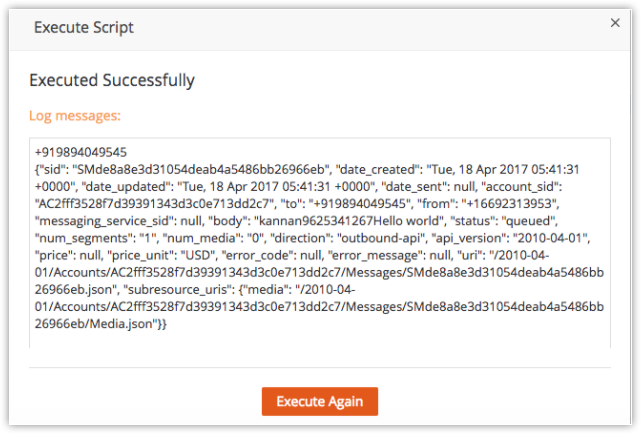Image resolution: width=641 pixels, height=434 pixels.
Task: Click the "account_sid" key in the log
Action: [x=520, y=187]
